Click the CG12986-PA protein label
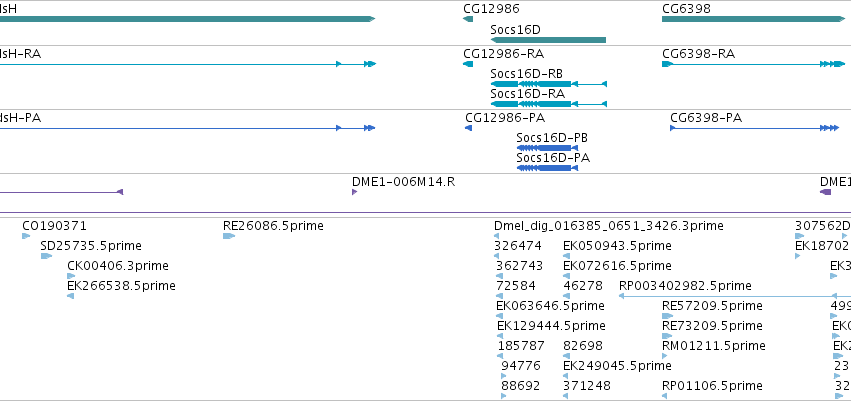The height and width of the screenshot is (401, 851). 505,118
